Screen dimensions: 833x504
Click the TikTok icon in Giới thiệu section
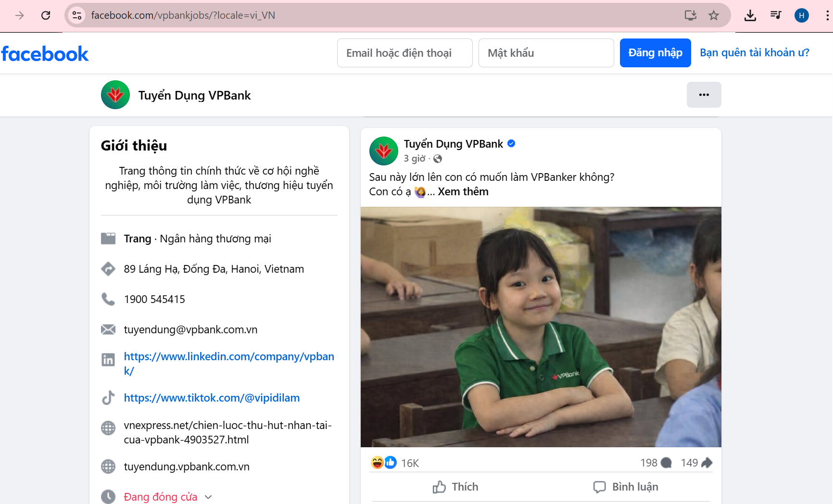pyautogui.click(x=109, y=398)
